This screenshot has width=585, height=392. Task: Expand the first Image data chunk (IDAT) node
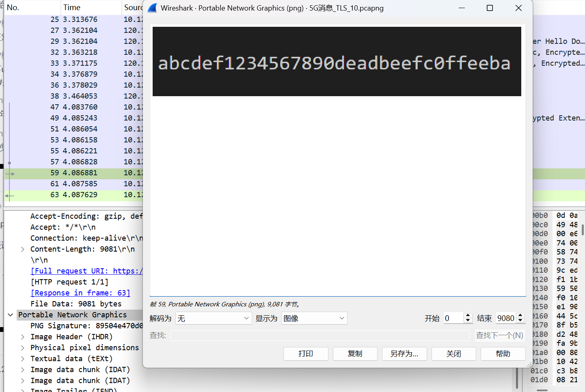(23, 370)
